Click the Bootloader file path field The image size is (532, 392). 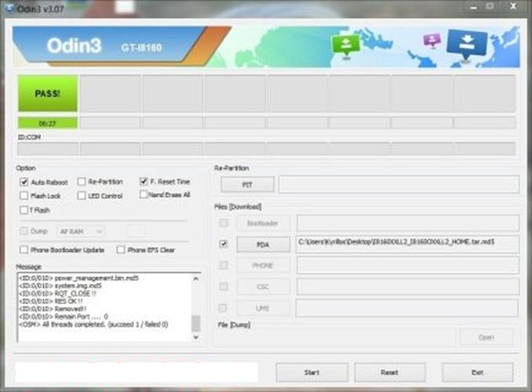pyautogui.click(x=407, y=223)
